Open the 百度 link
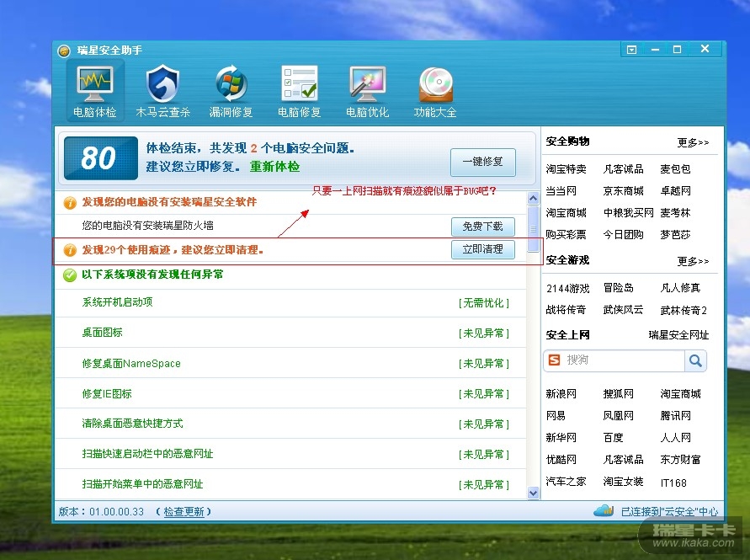The image size is (750, 560). 613,437
